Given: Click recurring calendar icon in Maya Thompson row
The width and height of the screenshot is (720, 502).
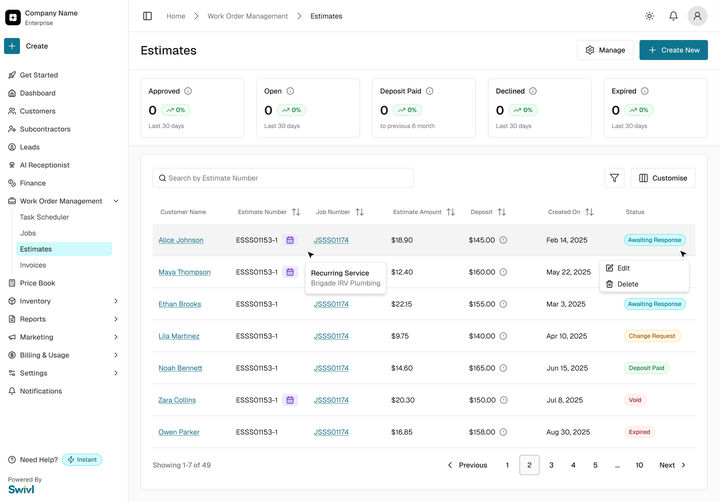Looking at the screenshot, I should pyautogui.click(x=290, y=272).
